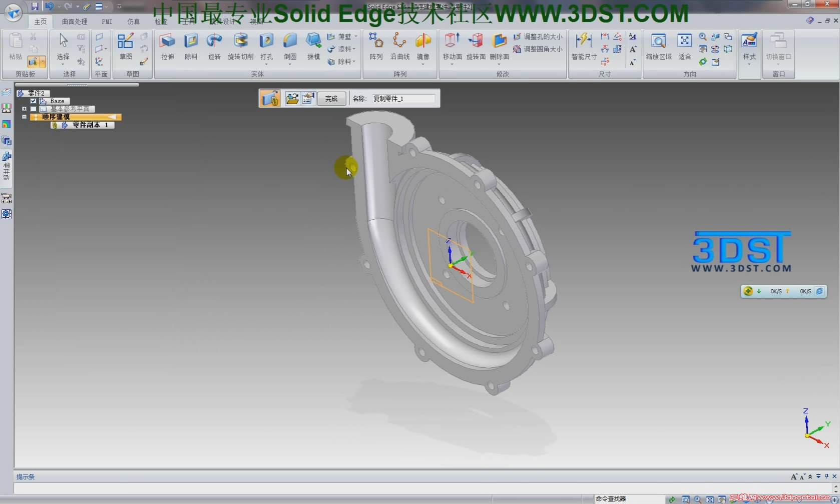The image size is (840, 504).
Task: Toggle the 薄壁 (Thin Wall) option
Action: point(343,36)
